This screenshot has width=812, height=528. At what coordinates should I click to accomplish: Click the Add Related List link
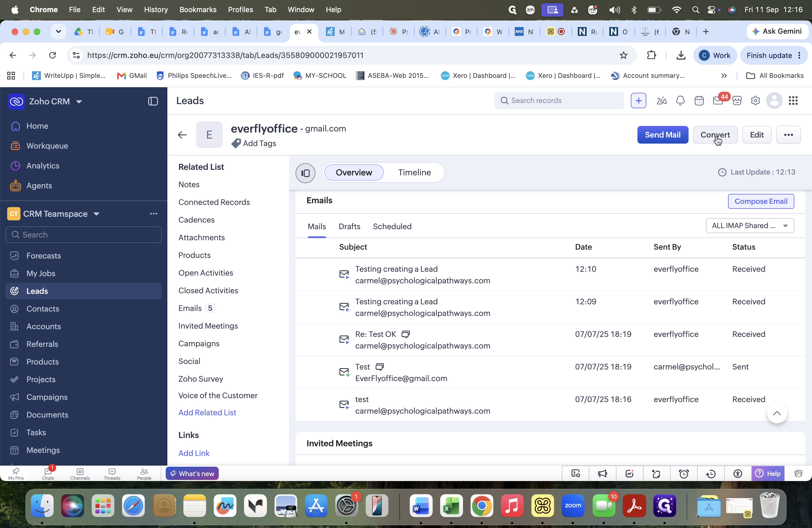pyautogui.click(x=207, y=413)
